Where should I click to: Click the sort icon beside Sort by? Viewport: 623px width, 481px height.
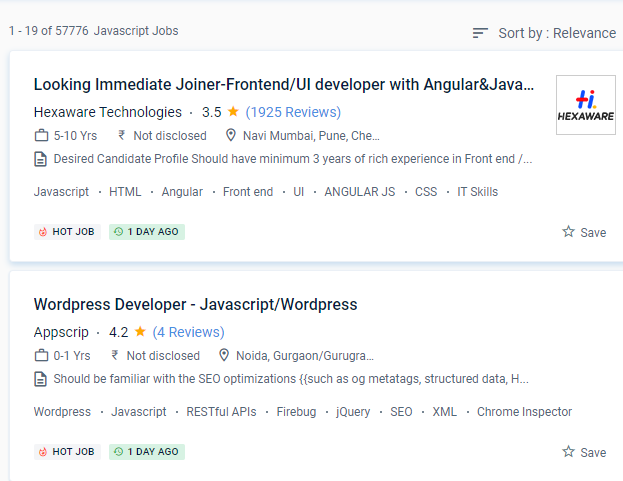coord(481,33)
